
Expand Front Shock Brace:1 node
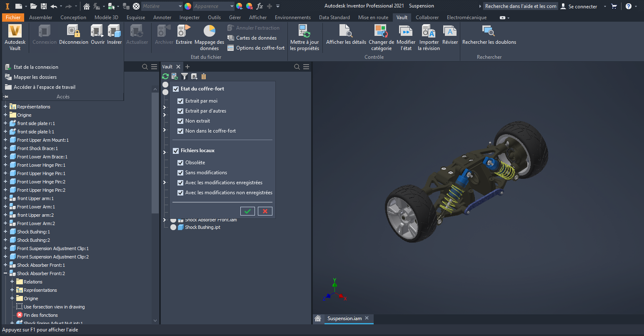(x=5, y=148)
